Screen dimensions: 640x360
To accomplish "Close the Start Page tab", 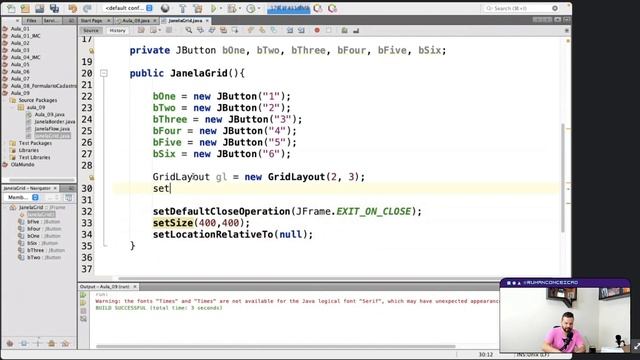I will [109, 20].
